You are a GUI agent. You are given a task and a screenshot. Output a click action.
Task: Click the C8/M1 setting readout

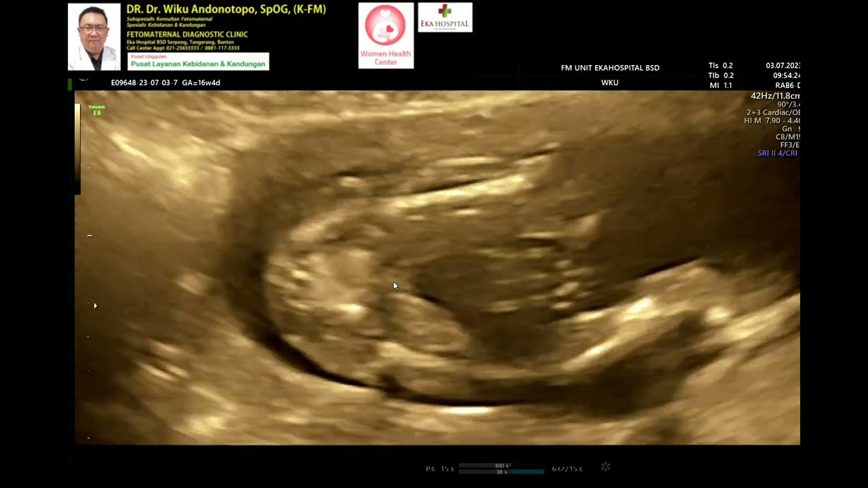pos(788,137)
